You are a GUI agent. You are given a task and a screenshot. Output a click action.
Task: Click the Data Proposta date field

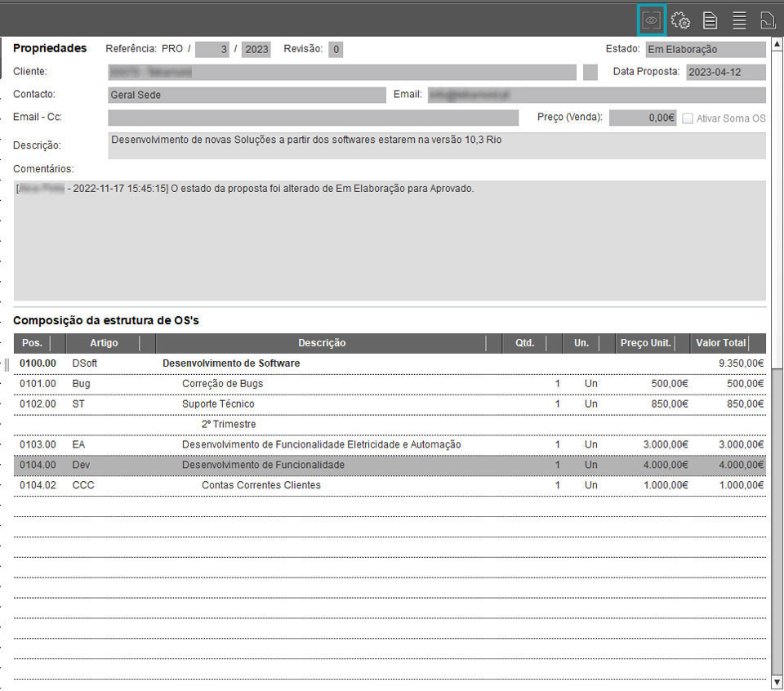tap(725, 72)
